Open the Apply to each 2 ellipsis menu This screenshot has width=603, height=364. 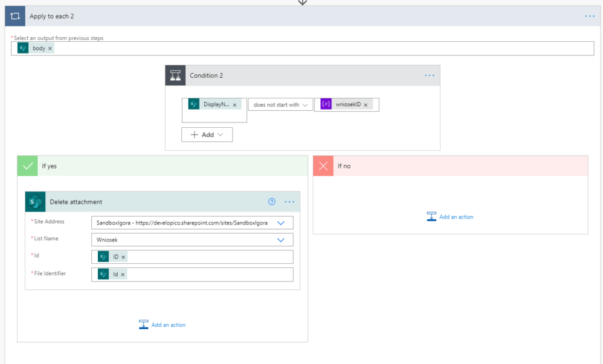(x=589, y=16)
